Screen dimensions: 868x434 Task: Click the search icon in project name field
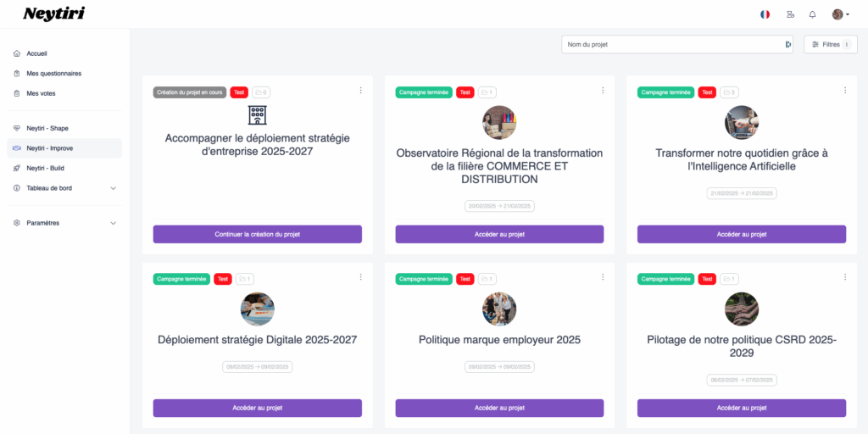coord(787,44)
